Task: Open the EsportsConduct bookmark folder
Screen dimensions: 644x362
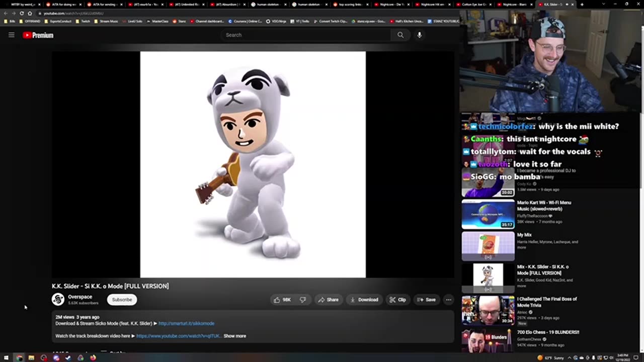Action: [59, 21]
